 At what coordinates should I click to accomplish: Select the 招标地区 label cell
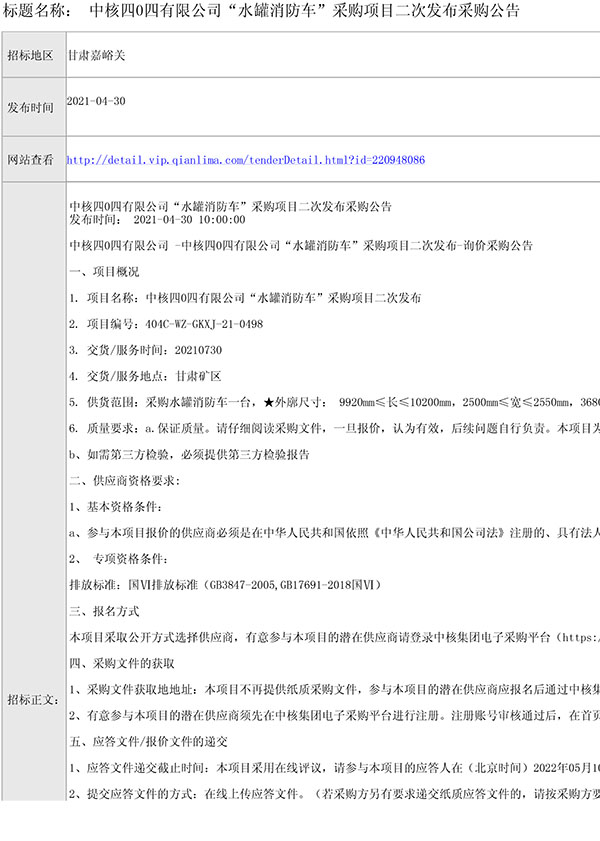(34, 55)
